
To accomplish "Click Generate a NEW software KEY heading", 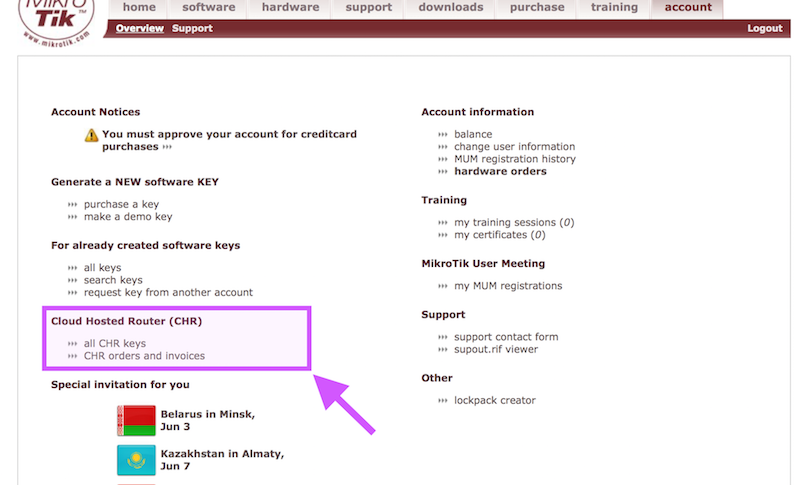I will coord(135,182).
